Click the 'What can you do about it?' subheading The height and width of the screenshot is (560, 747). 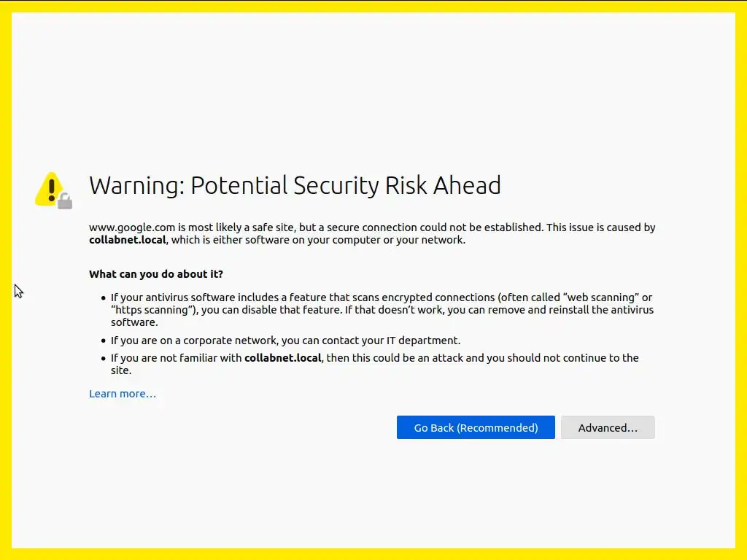click(x=156, y=274)
